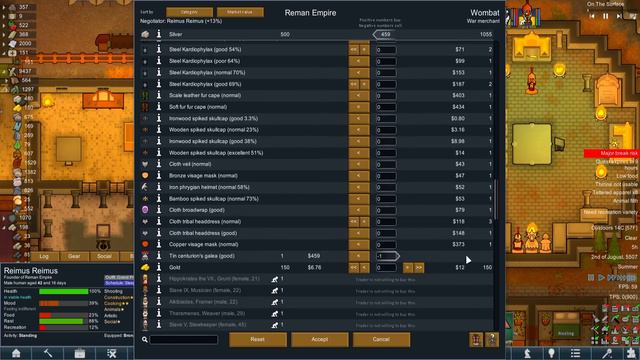Open the Log tab for Reimus

(44, 256)
